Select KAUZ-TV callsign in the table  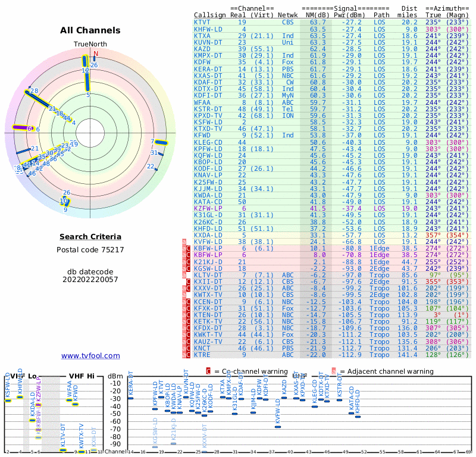[x=208, y=342]
